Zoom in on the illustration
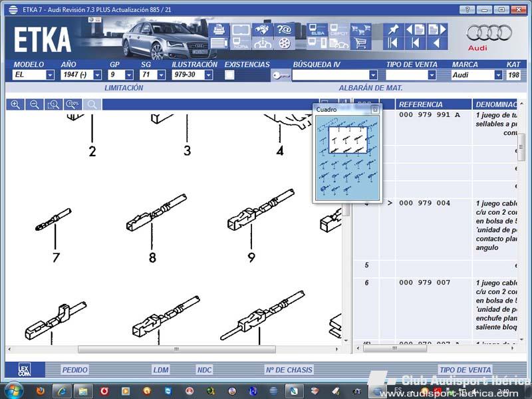 point(15,104)
